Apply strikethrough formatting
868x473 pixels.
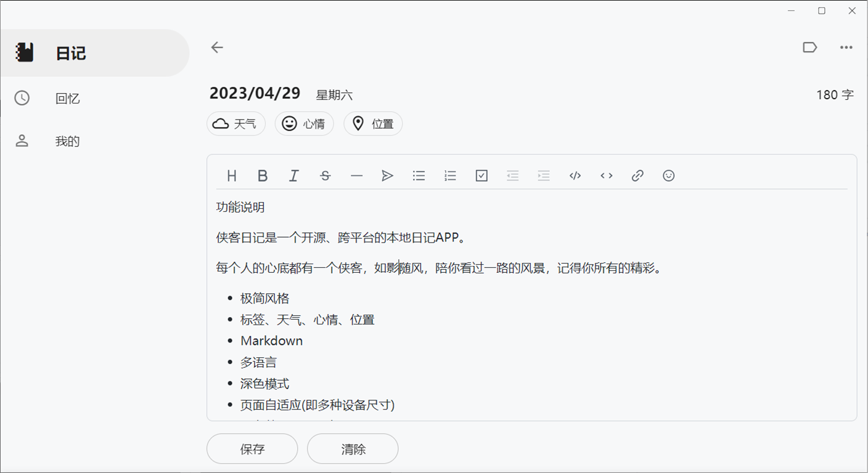[x=325, y=176]
